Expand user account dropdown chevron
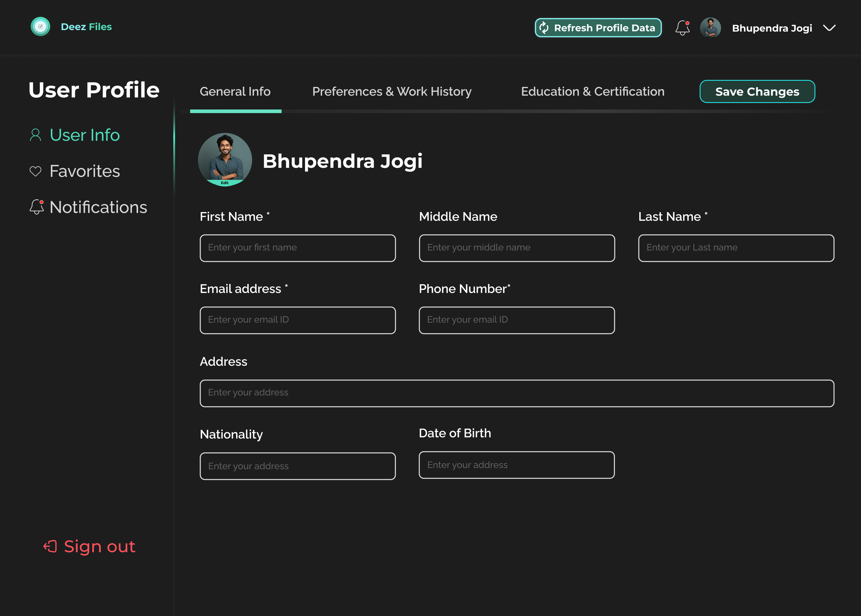 click(829, 28)
